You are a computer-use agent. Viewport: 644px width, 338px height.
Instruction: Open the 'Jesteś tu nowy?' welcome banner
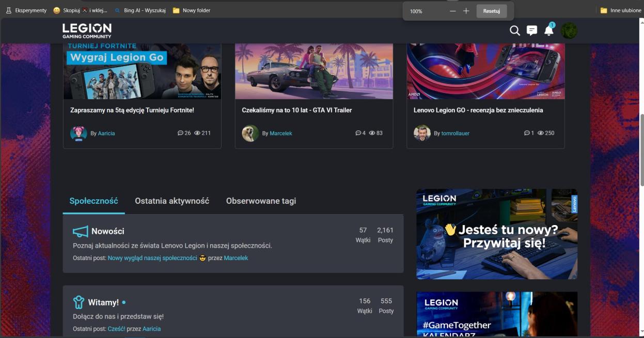pos(497,234)
